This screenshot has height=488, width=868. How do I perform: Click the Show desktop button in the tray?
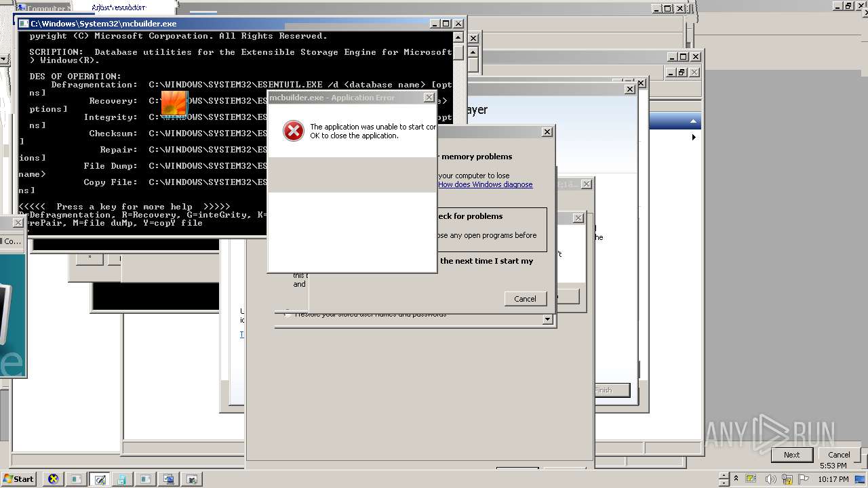pyautogui.click(x=860, y=479)
